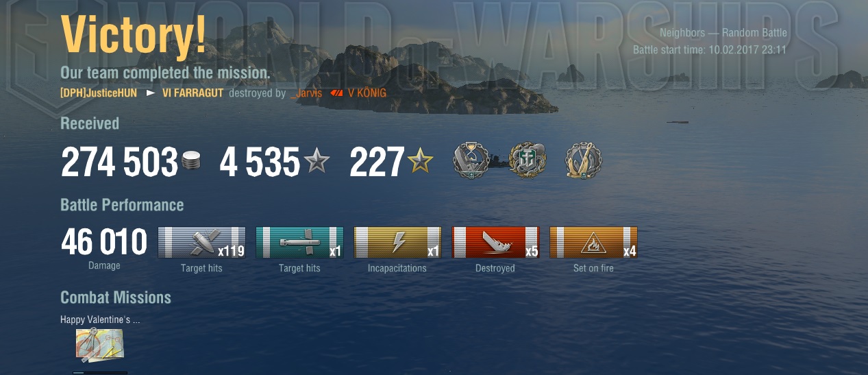This screenshot has height=375, width=868.
Task: Select the torpedo Target hits ribbon
Action: click(x=299, y=243)
